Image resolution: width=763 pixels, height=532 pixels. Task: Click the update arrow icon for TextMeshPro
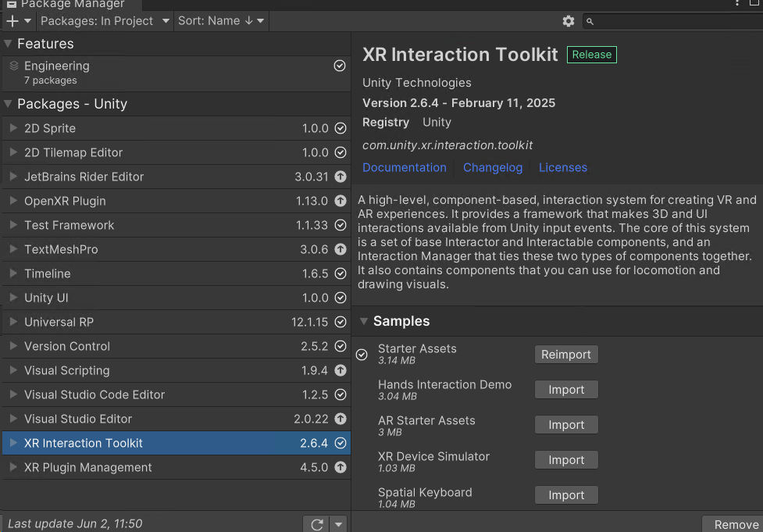tap(340, 249)
